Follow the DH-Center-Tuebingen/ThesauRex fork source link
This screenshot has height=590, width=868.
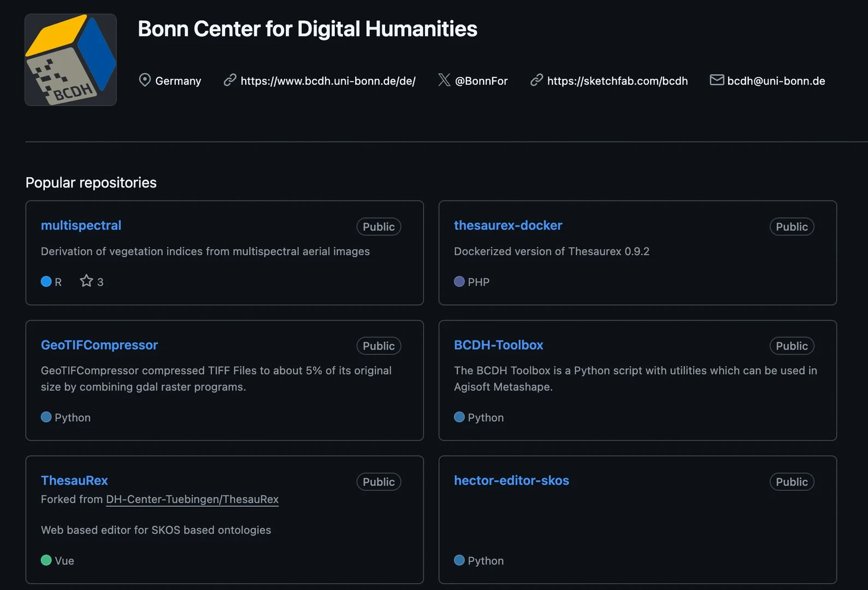[192, 499]
